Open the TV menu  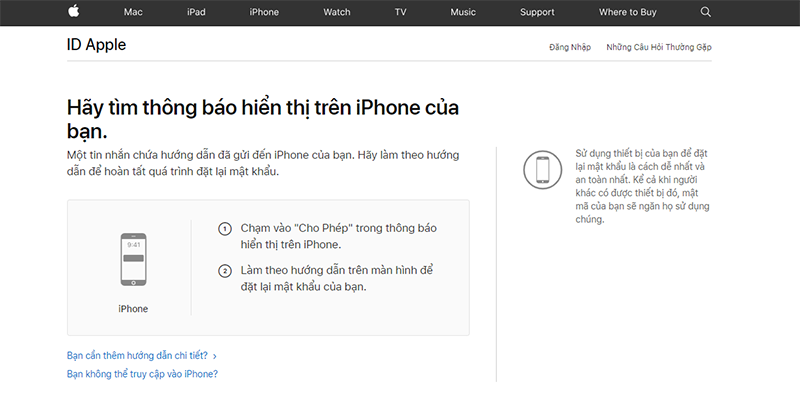pos(401,12)
